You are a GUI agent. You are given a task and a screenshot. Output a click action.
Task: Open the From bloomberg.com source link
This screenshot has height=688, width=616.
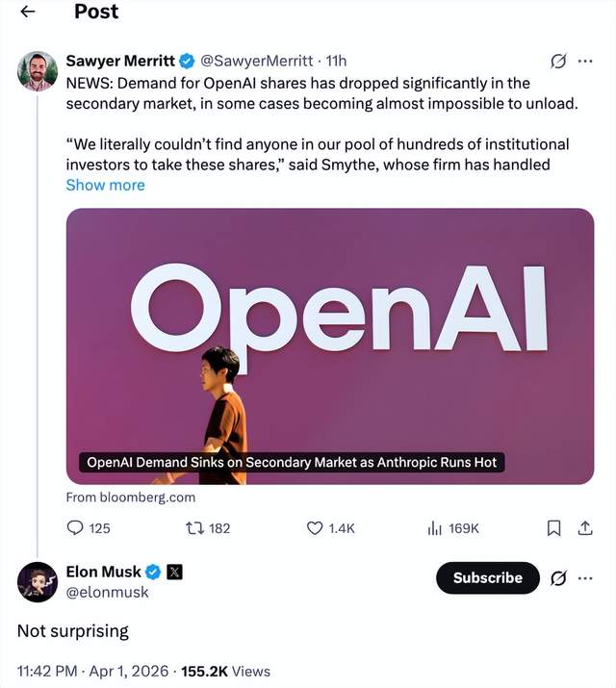pyautogui.click(x=130, y=497)
